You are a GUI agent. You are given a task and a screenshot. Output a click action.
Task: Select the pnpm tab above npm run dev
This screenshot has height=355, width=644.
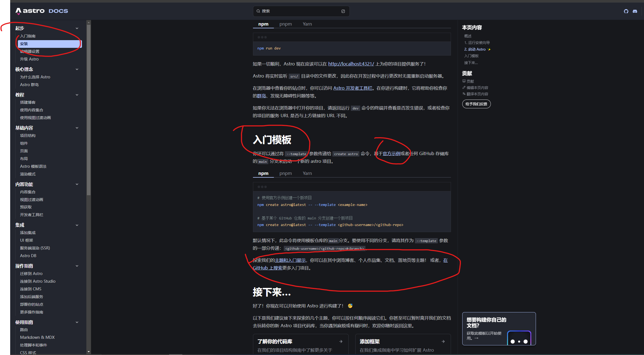click(285, 24)
